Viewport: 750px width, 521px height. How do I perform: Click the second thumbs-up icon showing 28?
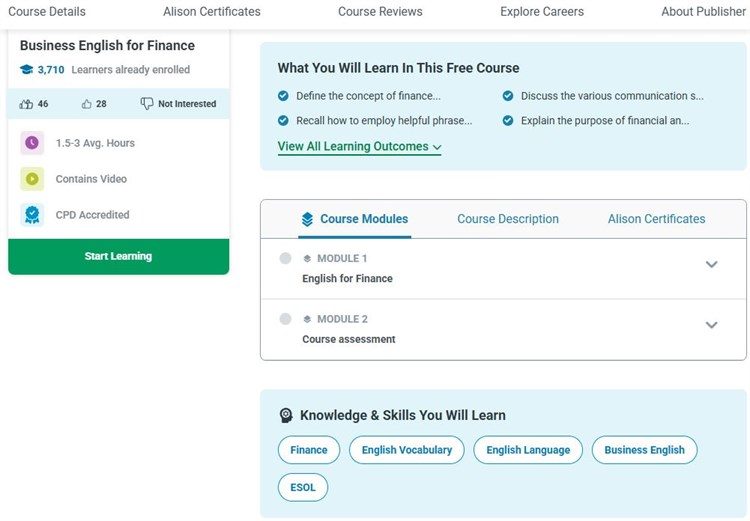pos(87,104)
